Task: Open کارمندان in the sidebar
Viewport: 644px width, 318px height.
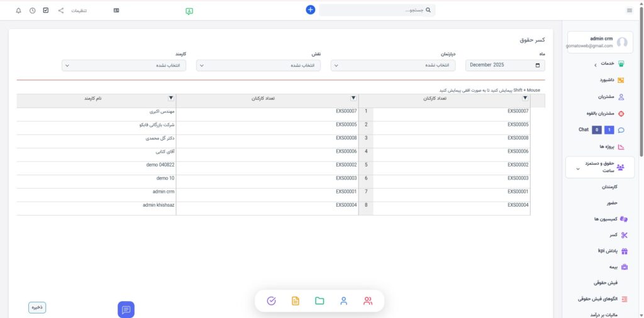Action: tap(609, 187)
